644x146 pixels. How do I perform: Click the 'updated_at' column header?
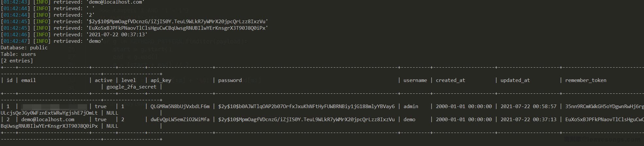(515, 80)
